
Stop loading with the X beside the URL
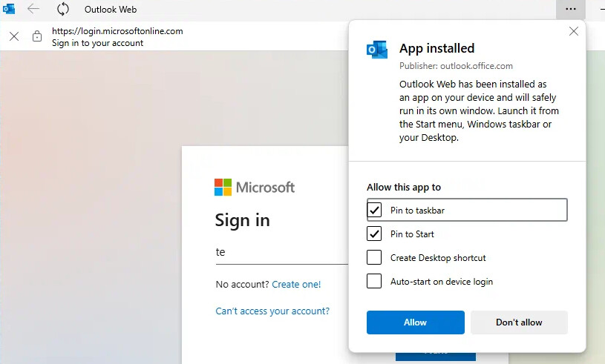tap(14, 36)
